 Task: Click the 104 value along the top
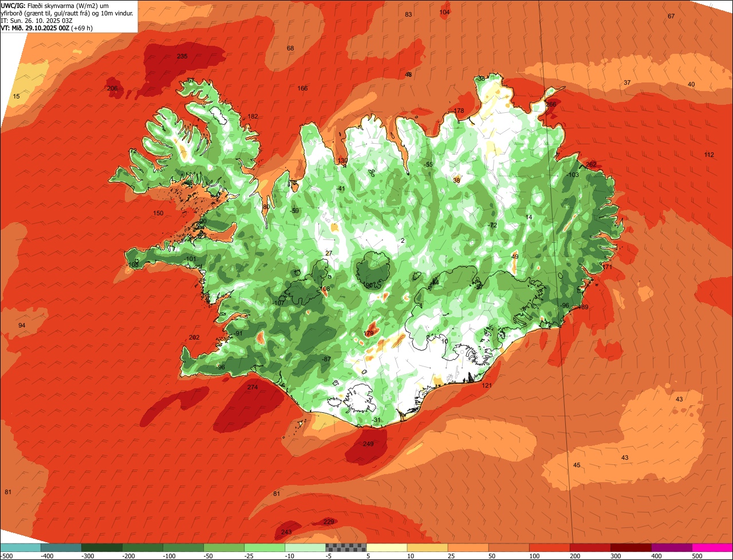tap(444, 12)
